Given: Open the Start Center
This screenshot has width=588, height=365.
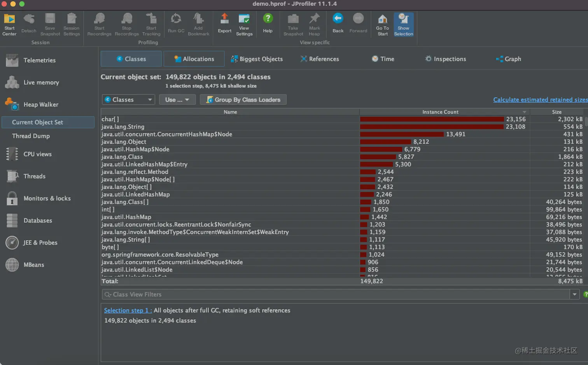Looking at the screenshot, I should [x=9, y=24].
